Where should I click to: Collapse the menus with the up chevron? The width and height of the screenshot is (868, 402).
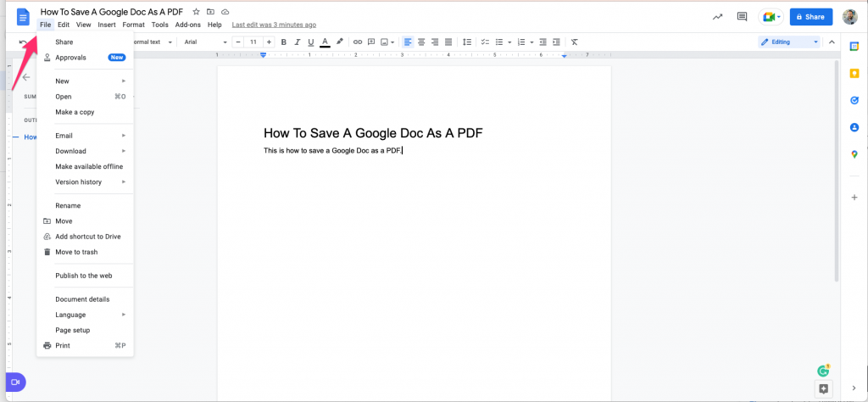[x=832, y=42]
